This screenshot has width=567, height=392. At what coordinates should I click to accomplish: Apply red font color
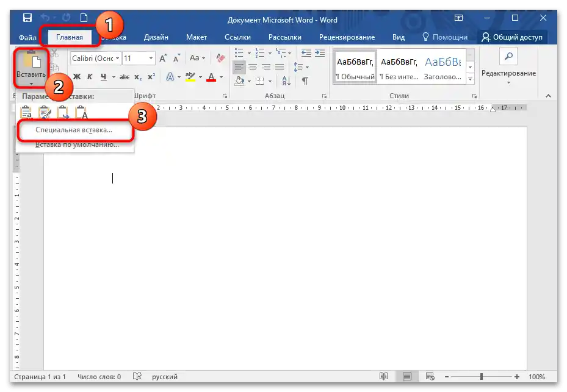211,77
